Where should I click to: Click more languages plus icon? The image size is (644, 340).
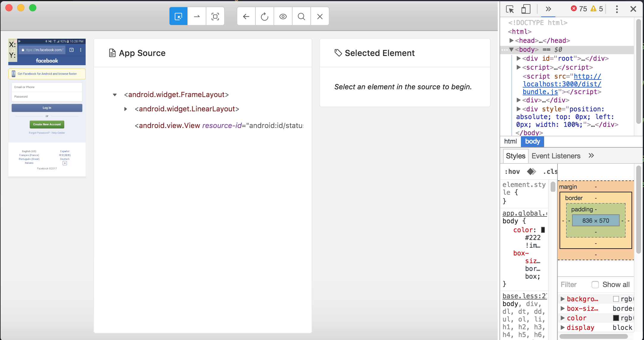click(x=65, y=163)
